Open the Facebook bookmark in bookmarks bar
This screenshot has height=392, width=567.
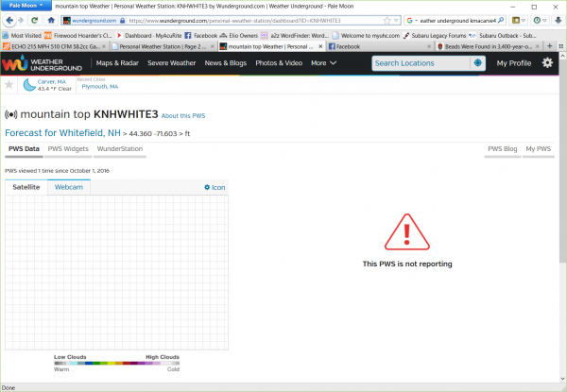tap(201, 35)
